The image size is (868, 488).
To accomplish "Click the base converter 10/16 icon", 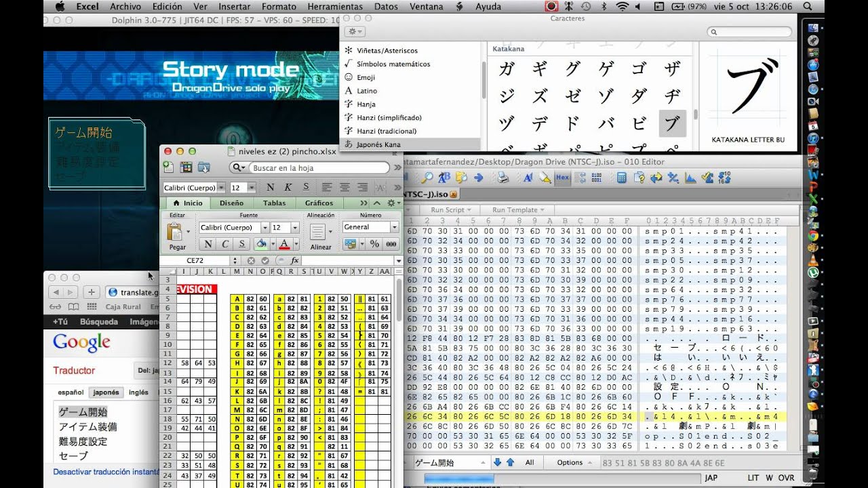I will pos(724,178).
